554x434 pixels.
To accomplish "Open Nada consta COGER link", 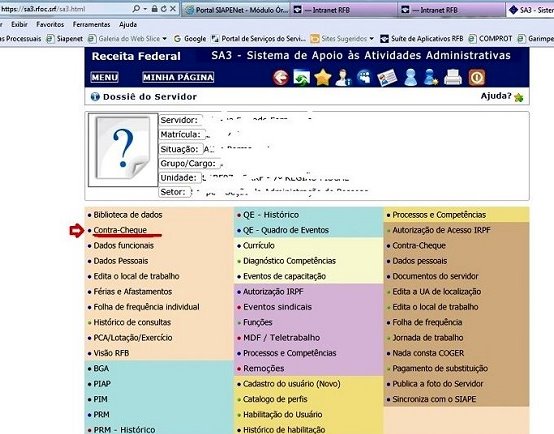I will [x=428, y=353].
